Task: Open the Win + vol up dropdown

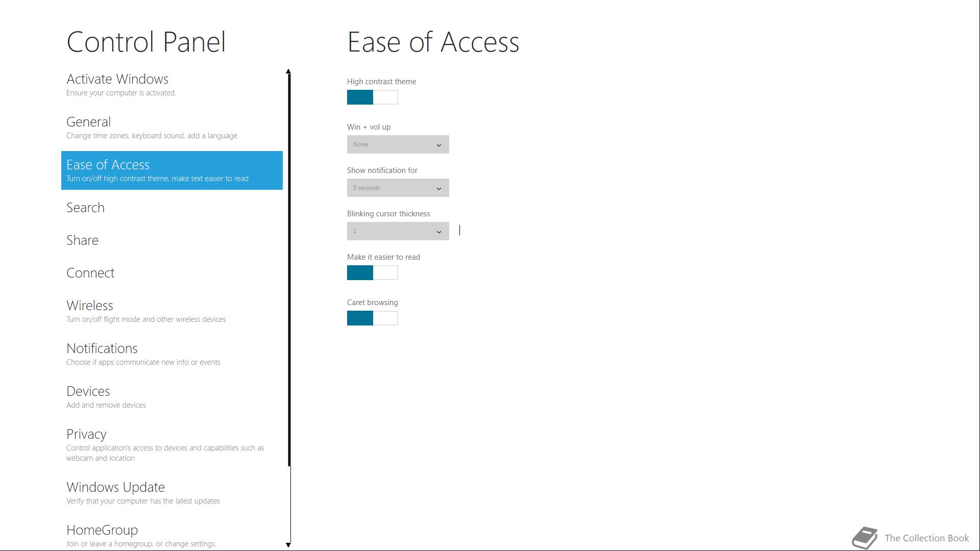Action: (x=398, y=144)
